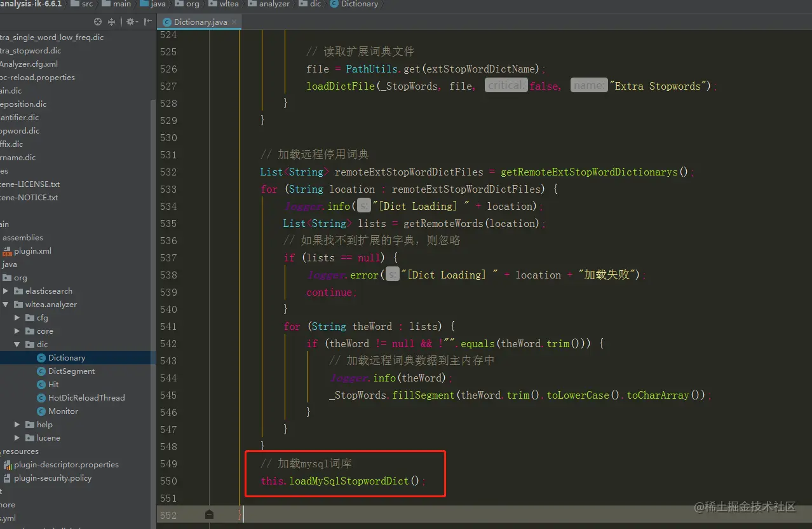Click the core package folder icon

click(30, 331)
